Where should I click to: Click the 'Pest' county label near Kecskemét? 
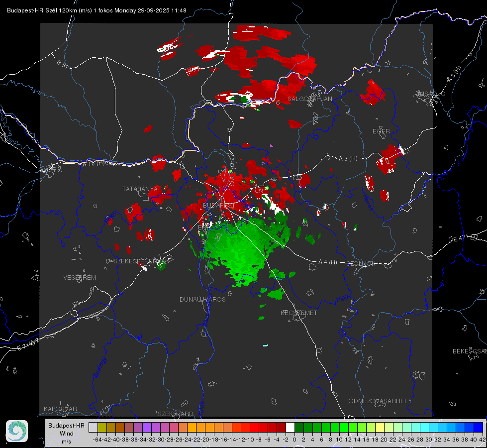[343, 300]
